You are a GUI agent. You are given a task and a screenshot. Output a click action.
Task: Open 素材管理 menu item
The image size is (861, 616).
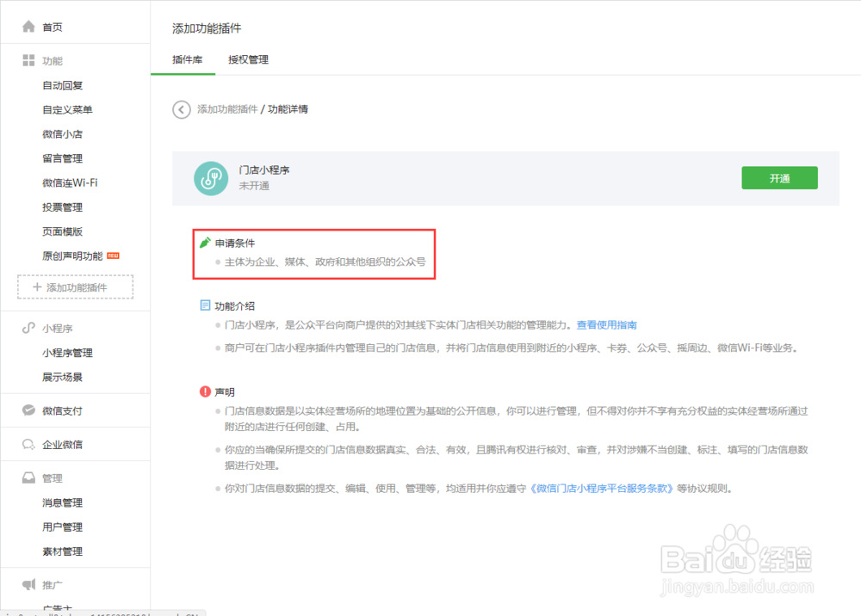click(x=63, y=551)
